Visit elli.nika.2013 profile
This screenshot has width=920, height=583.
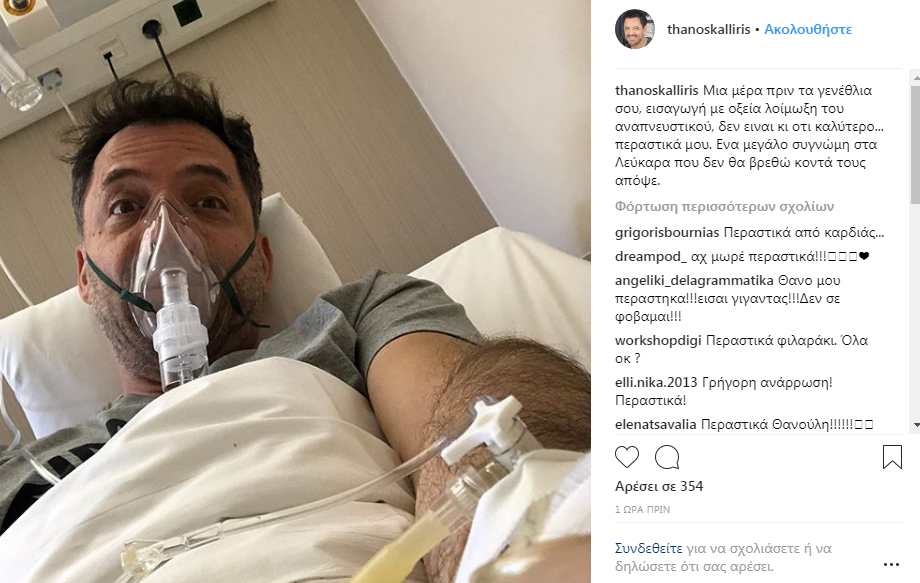(x=656, y=382)
